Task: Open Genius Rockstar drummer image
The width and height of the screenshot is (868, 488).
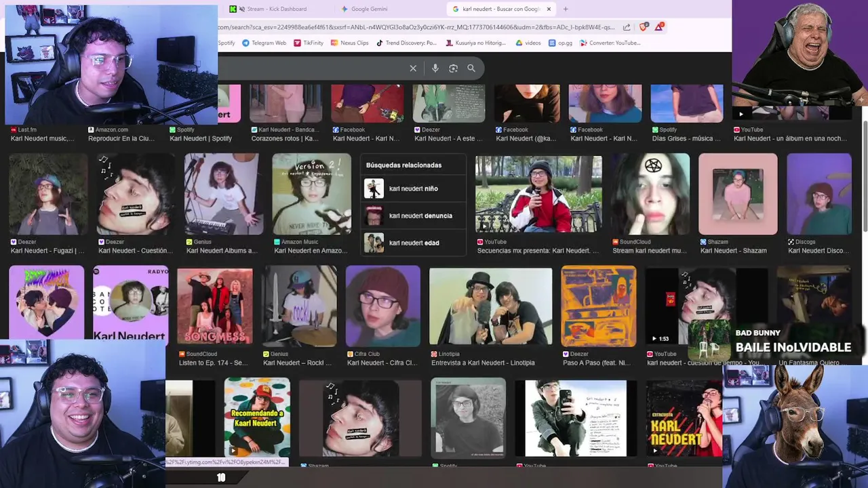Action: (x=299, y=306)
